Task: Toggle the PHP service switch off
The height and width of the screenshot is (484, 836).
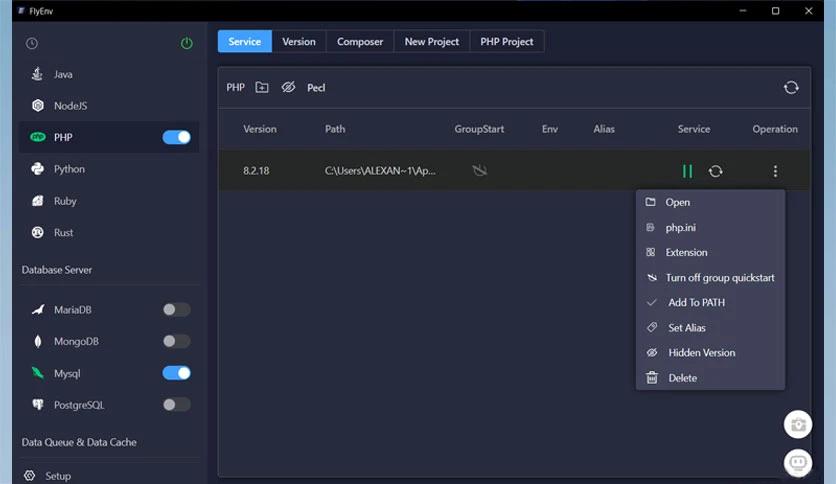Action: click(176, 138)
